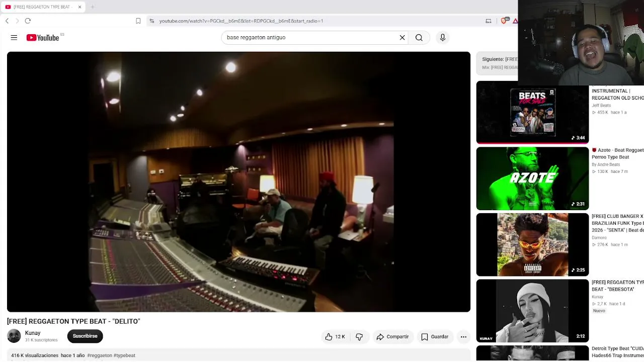
Task: Click the '31 K suscriptores' count text
Action: click(41, 340)
